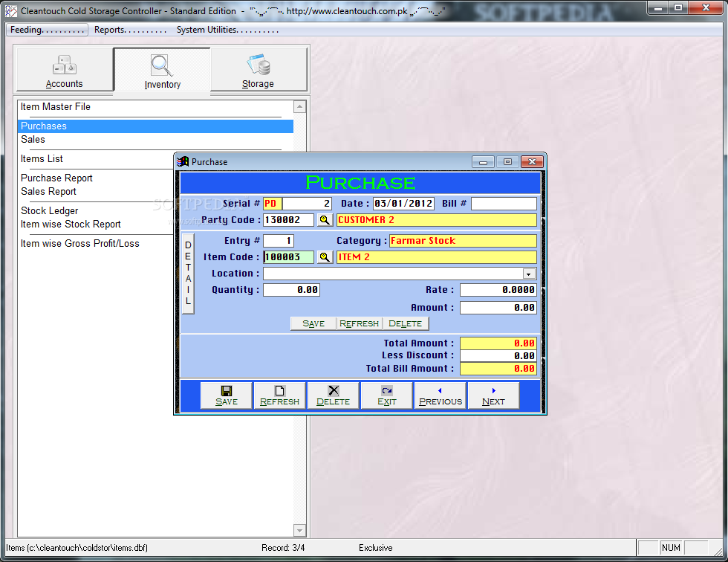Image resolution: width=728 pixels, height=562 pixels.
Task: Save the detail entry row
Action: (x=313, y=323)
